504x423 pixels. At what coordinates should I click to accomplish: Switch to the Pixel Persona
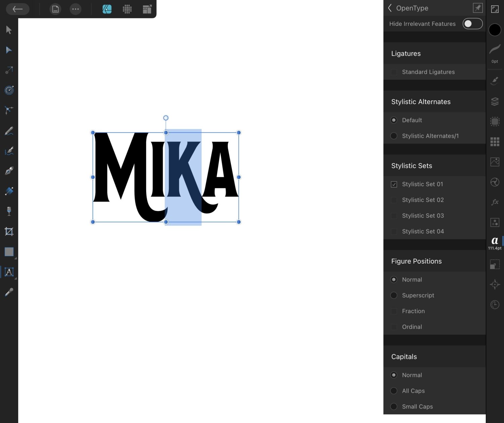click(x=127, y=9)
